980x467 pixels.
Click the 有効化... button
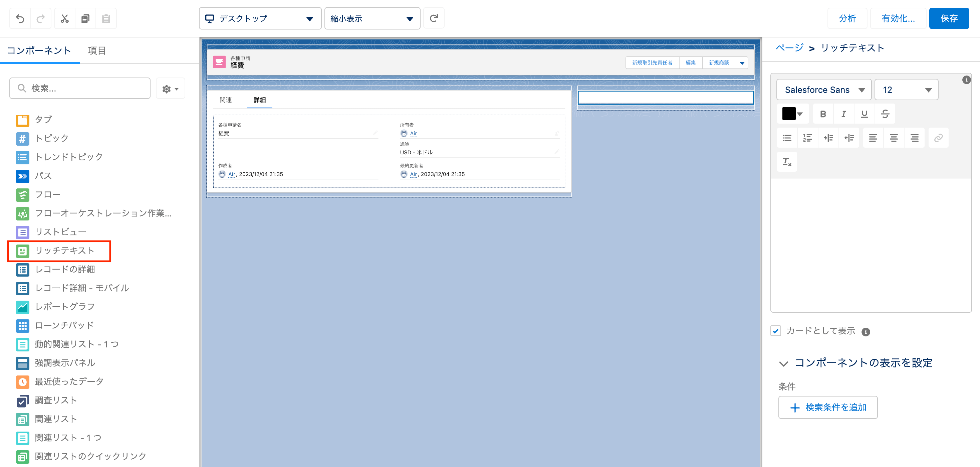[898, 18]
